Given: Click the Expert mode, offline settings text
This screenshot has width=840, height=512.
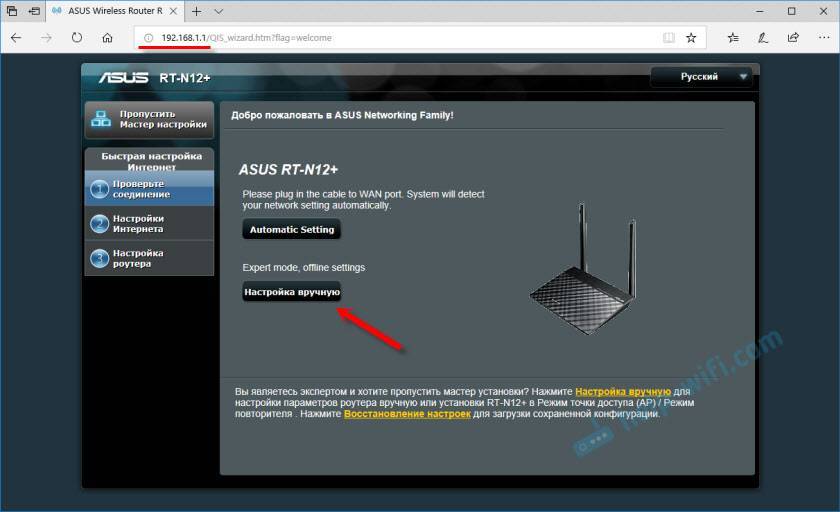Looking at the screenshot, I should coord(304,267).
